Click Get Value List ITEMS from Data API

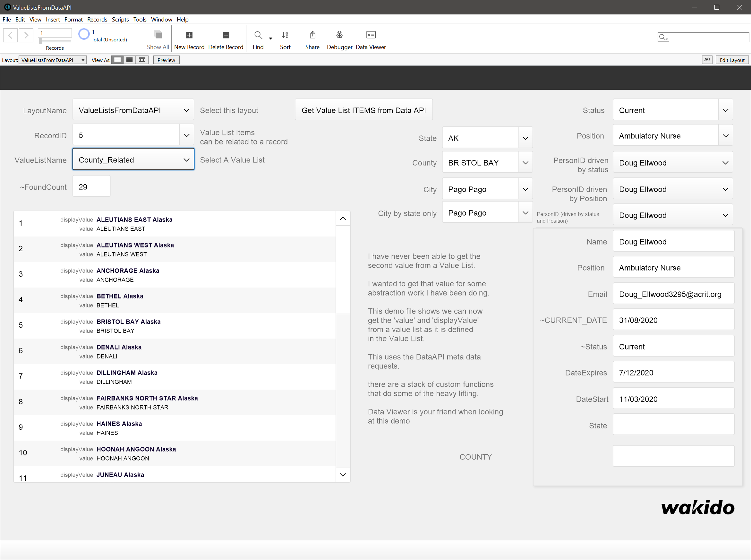[x=363, y=110]
